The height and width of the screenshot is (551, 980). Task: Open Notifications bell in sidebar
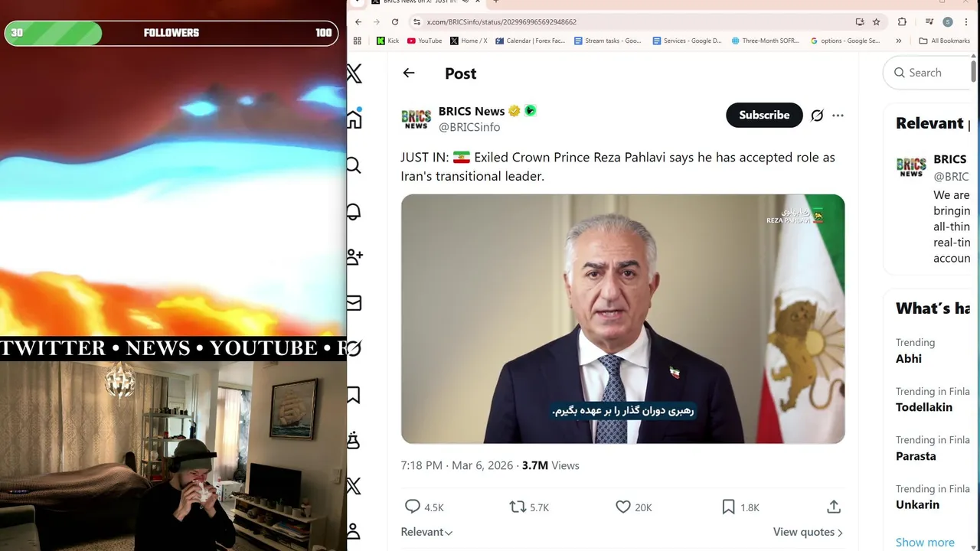click(354, 211)
